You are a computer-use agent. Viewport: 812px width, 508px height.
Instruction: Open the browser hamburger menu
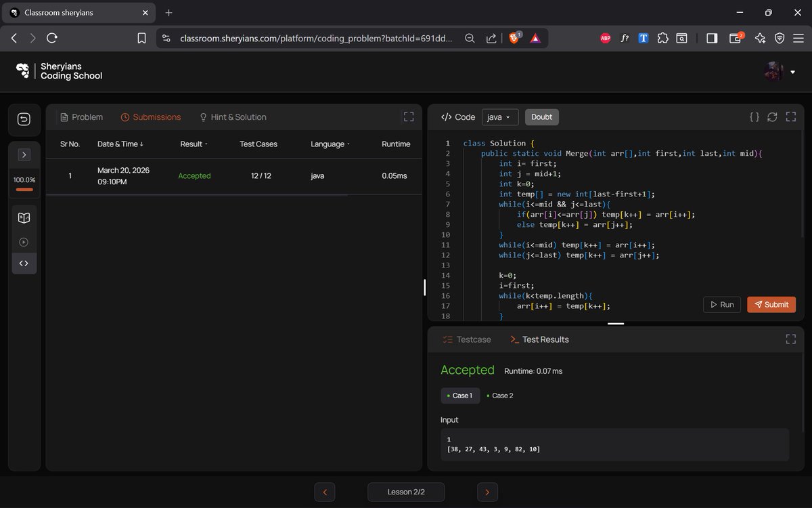pos(798,39)
